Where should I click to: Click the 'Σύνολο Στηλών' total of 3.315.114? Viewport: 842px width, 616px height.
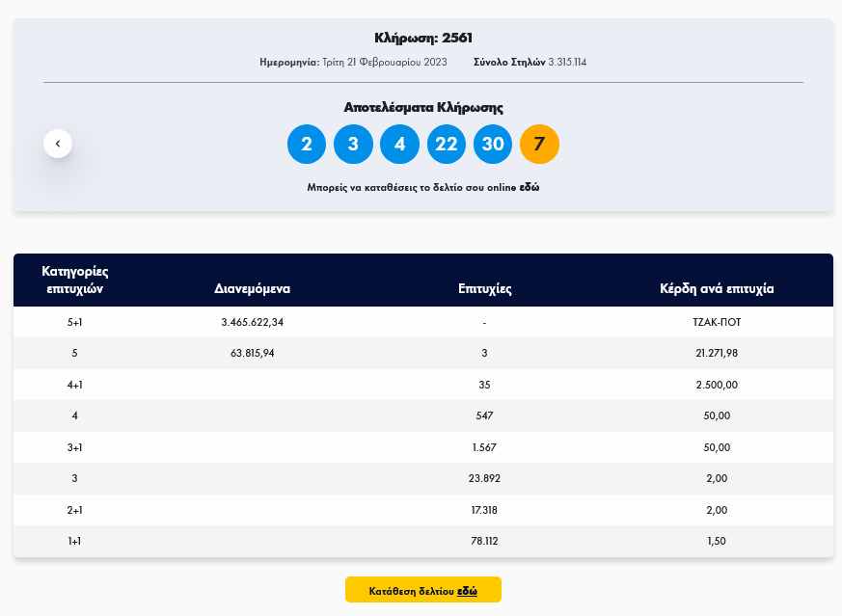click(530, 62)
